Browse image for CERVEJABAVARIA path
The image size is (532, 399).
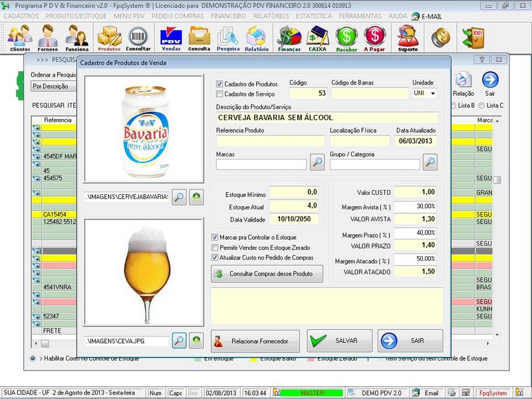(x=179, y=197)
